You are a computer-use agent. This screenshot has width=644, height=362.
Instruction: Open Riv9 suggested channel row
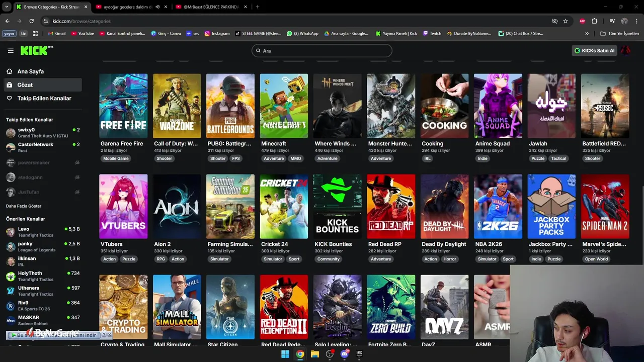[x=42, y=306]
